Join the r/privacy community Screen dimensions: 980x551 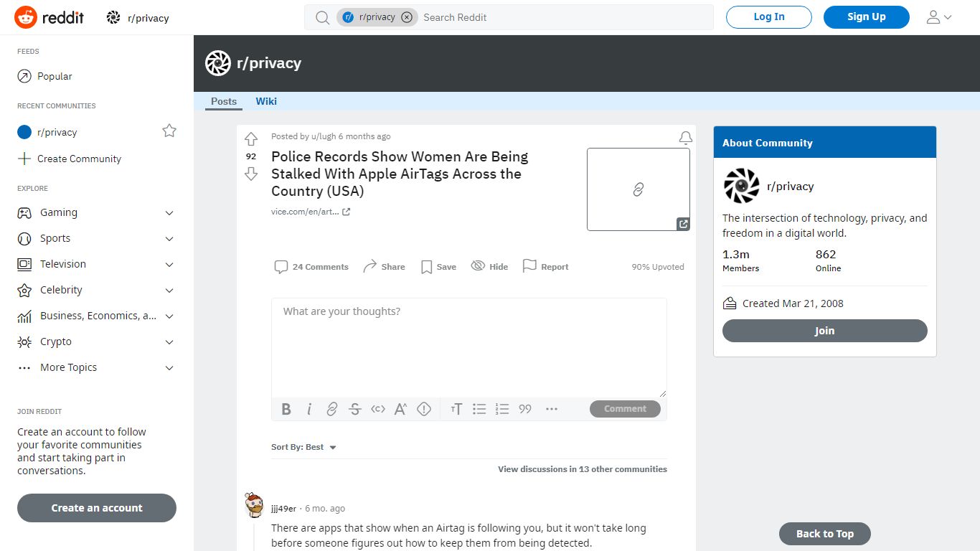pyautogui.click(x=825, y=331)
